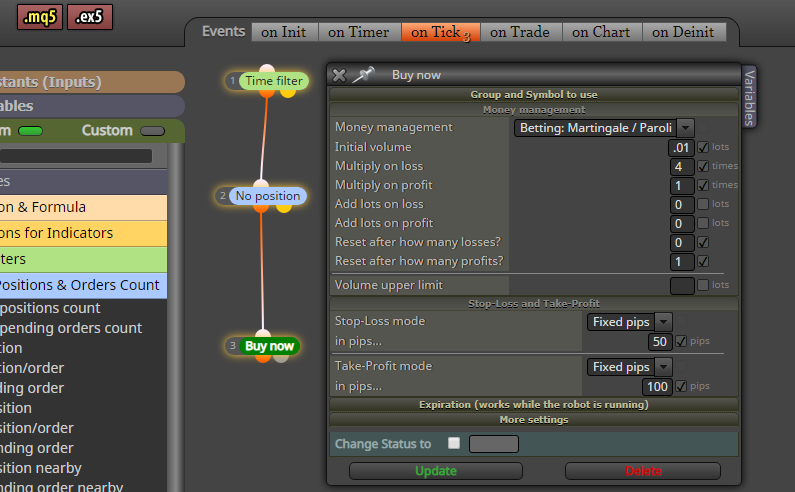
Task: Pin the Buy now panel
Action: pyautogui.click(x=364, y=75)
